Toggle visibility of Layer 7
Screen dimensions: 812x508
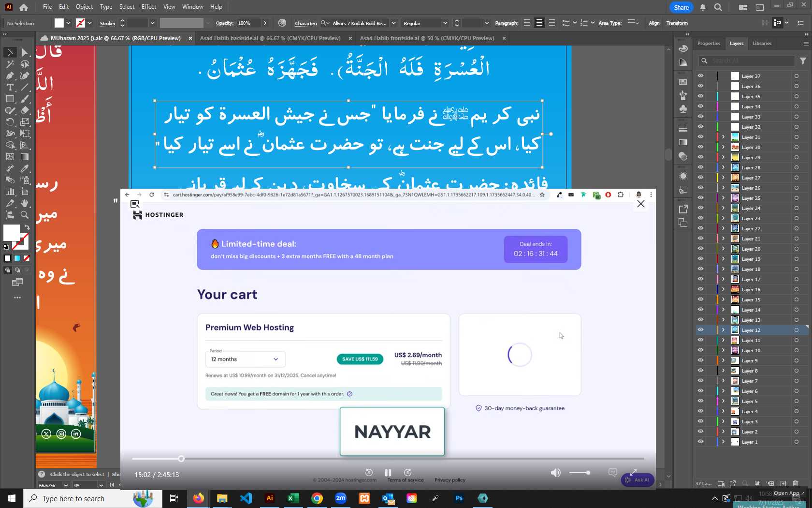(x=700, y=381)
